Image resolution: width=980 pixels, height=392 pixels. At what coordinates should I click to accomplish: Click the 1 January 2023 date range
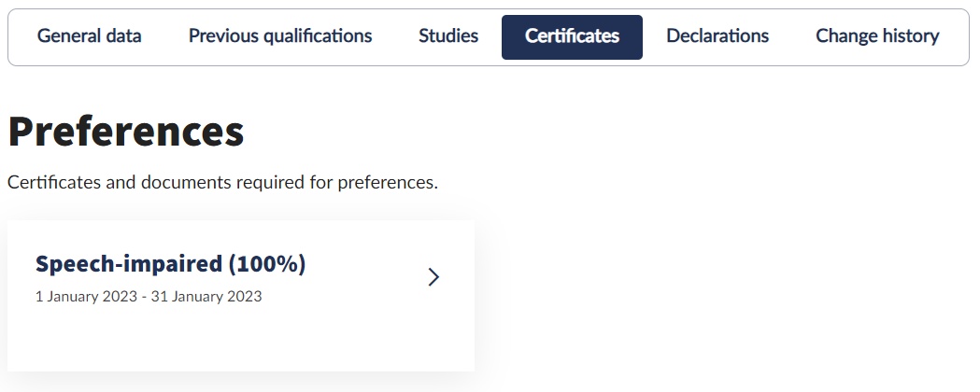pyautogui.click(x=149, y=297)
